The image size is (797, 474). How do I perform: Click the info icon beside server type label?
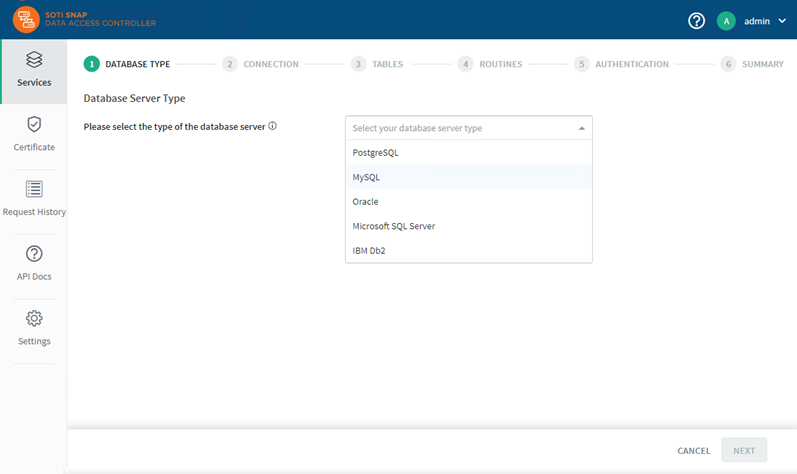coord(272,126)
